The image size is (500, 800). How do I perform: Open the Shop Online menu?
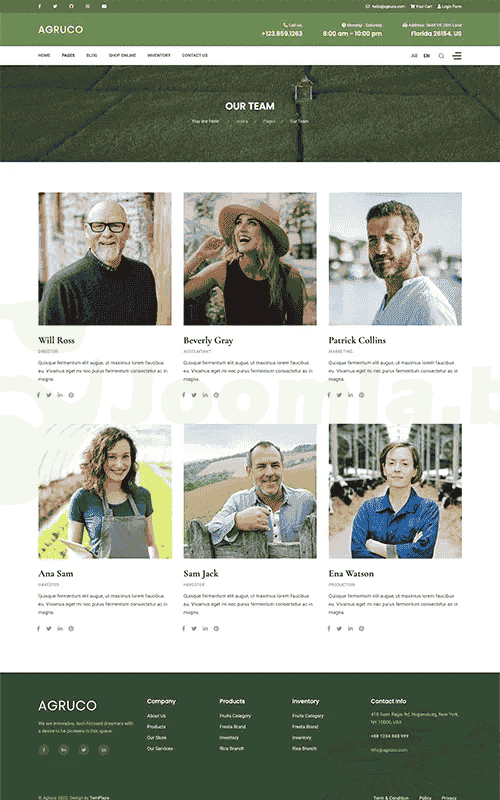(122, 55)
